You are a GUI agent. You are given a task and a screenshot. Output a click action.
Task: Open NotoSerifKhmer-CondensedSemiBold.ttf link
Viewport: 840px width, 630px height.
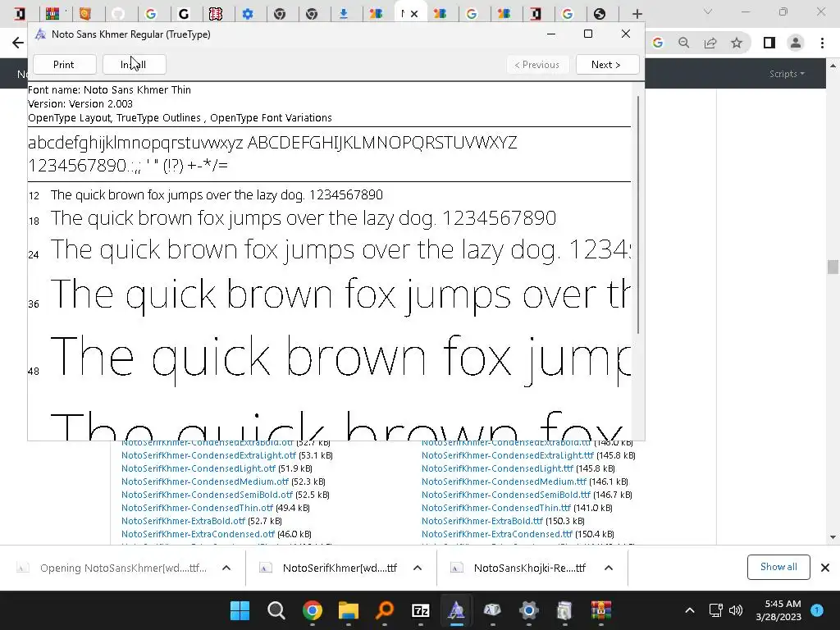tap(505, 495)
